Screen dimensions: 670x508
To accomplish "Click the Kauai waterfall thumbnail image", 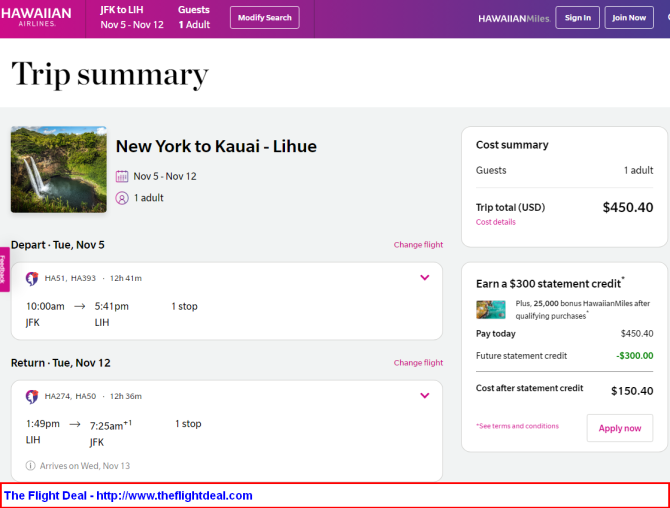I will pos(59,169).
